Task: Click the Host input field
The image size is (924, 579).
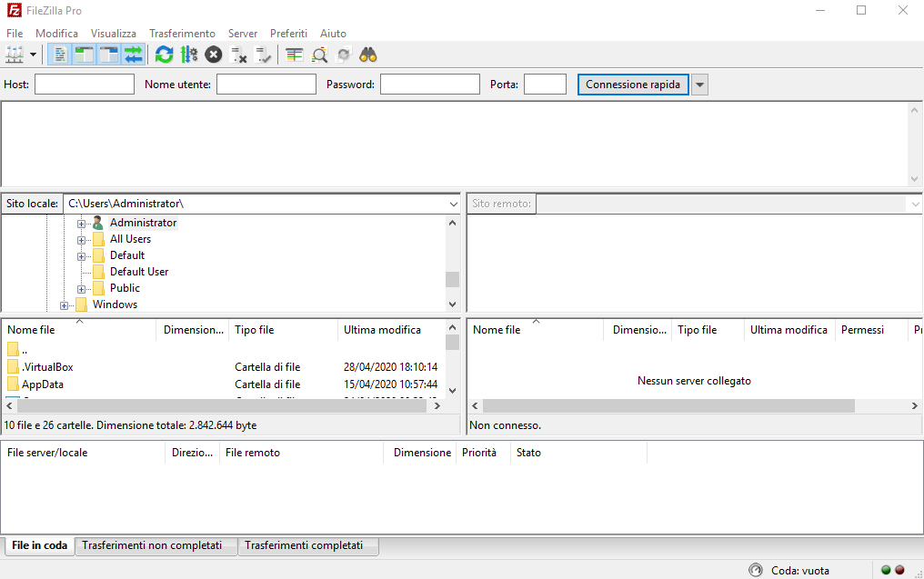Action: click(x=85, y=85)
